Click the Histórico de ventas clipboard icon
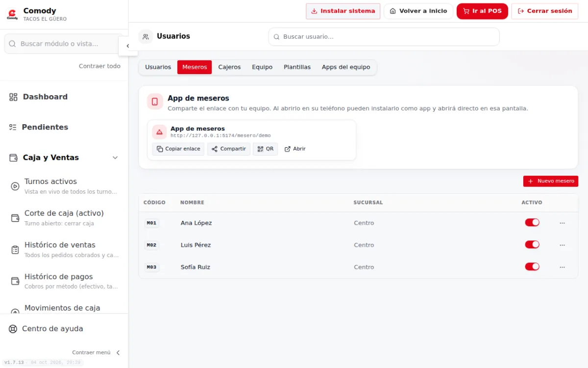Image resolution: width=588 pixels, height=368 pixels. 15,250
